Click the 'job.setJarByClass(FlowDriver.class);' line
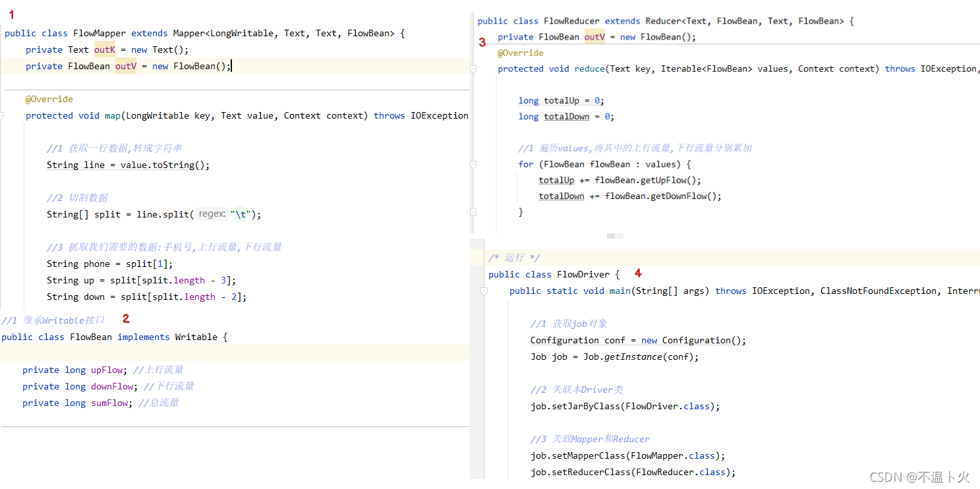Image resolution: width=980 pixels, height=489 pixels. click(x=625, y=406)
